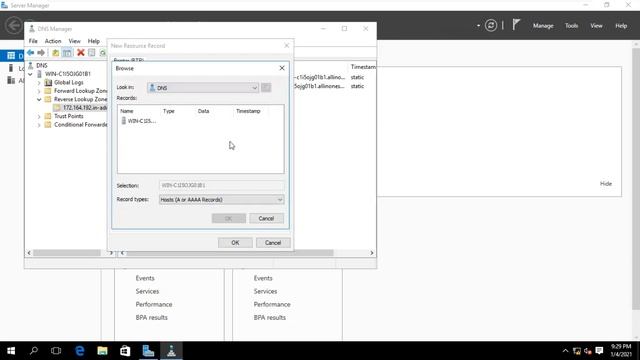Open Help menu in DNS Manager
The width and height of the screenshot is (640, 360).
point(93,41)
